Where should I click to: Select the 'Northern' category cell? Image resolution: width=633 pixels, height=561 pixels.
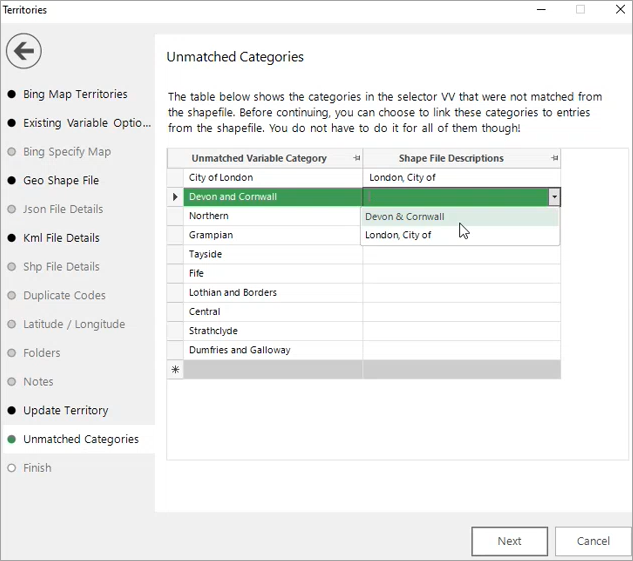tap(273, 216)
